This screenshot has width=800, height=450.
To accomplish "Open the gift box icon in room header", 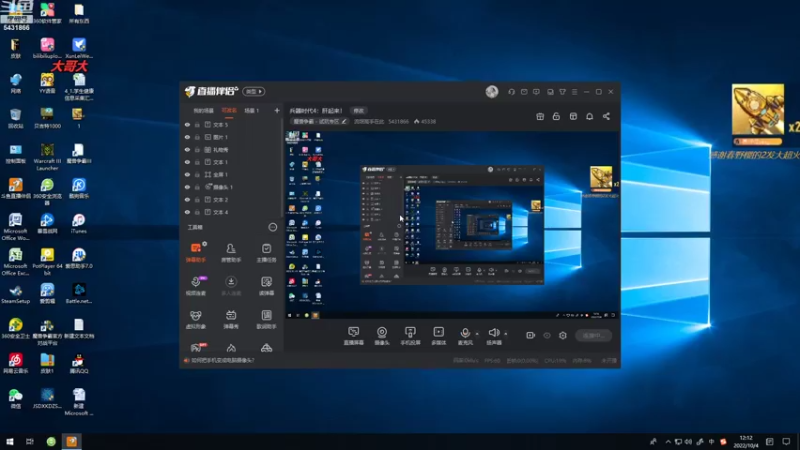I will pyautogui.click(x=540, y=116).
